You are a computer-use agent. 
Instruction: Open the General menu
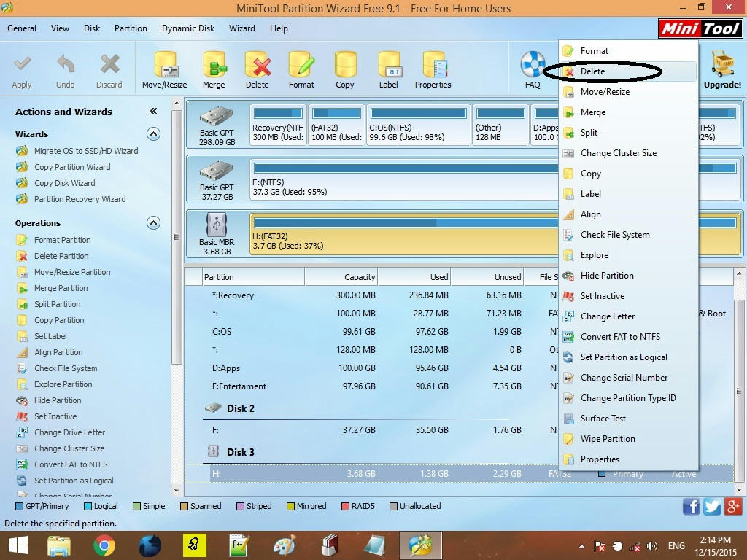click(x=22, y=28)
